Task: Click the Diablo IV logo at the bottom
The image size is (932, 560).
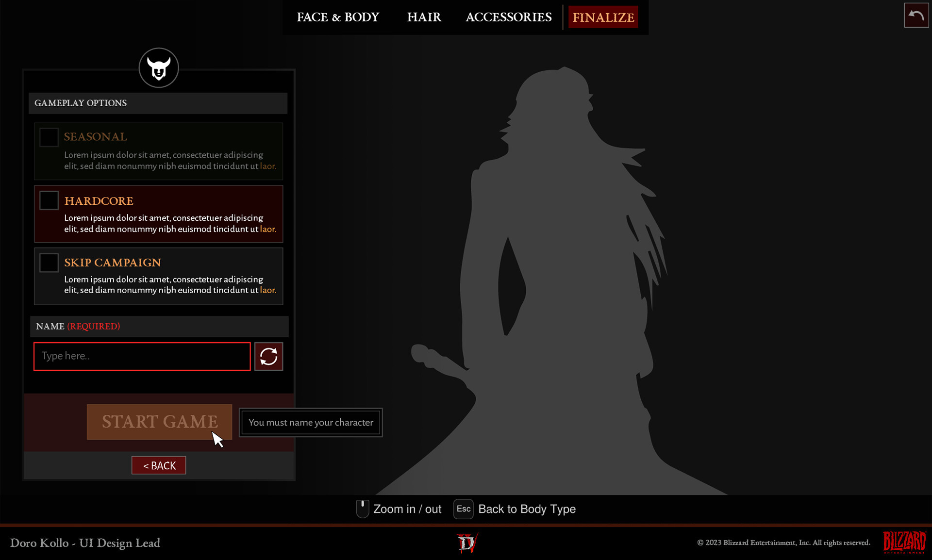Action: pos(467,543)
